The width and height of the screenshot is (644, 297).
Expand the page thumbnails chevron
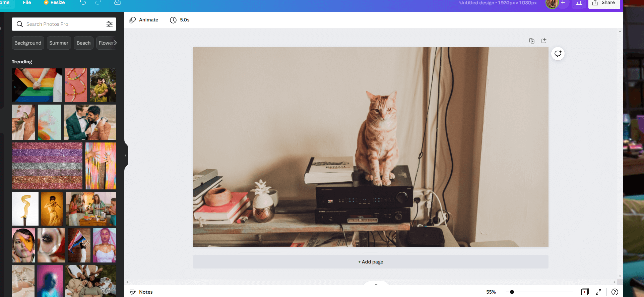pyautogui.click(x=376, y=284)
